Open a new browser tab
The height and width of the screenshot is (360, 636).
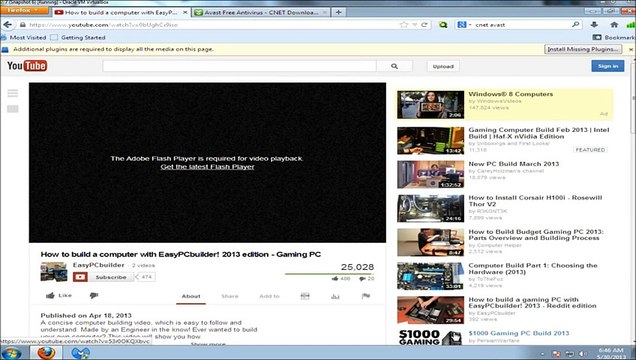(x=338, y=13)
